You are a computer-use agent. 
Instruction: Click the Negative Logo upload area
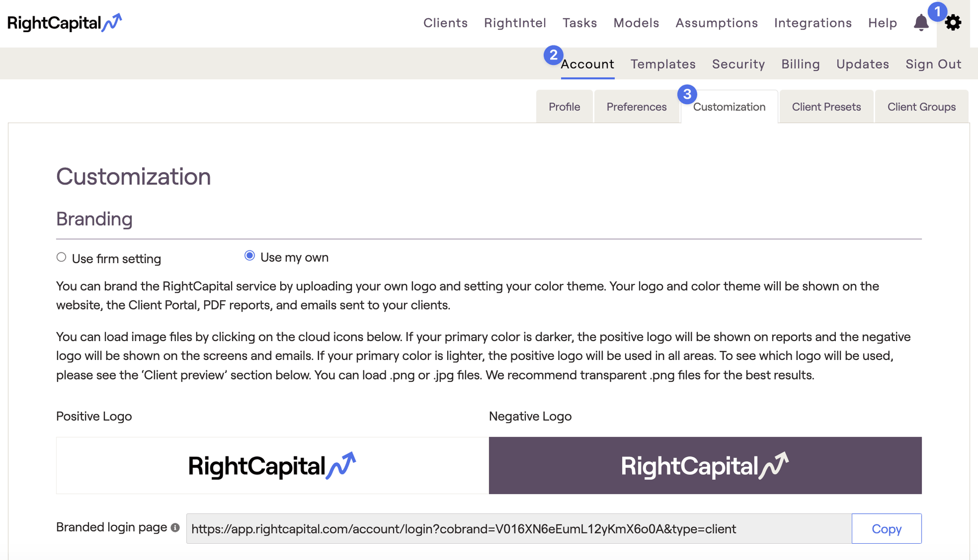(x=705, y=465)
